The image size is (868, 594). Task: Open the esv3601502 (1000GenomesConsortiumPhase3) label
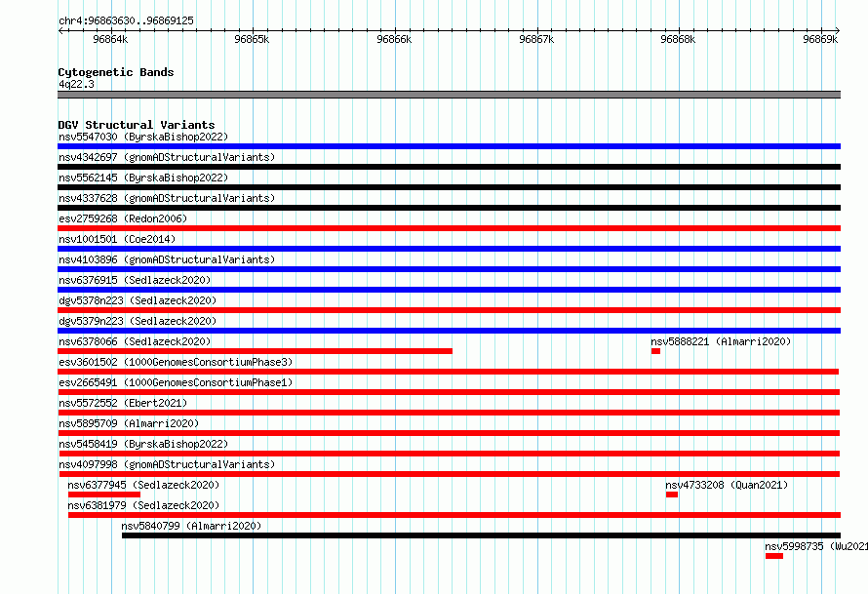pos(176,362)
